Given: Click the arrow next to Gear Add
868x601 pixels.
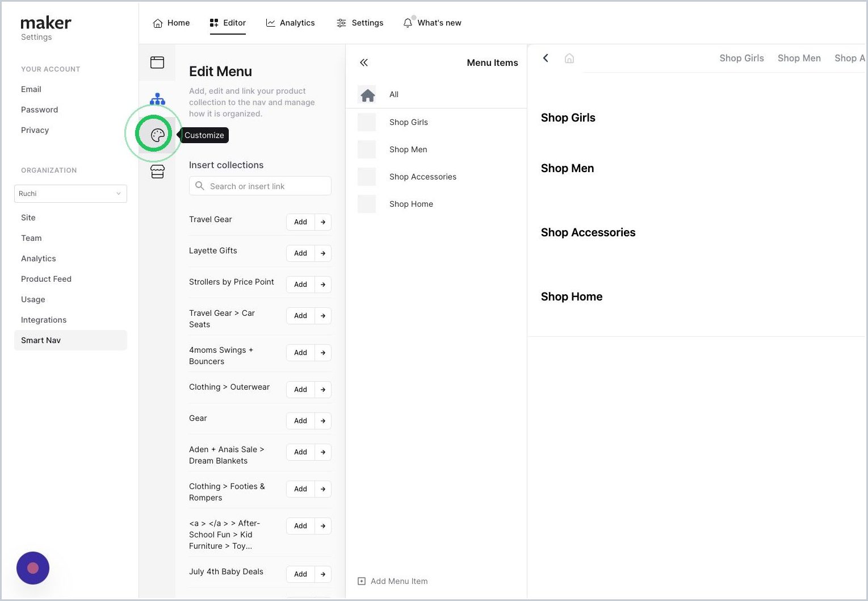Looking at the screenshot, I should 323,421.
